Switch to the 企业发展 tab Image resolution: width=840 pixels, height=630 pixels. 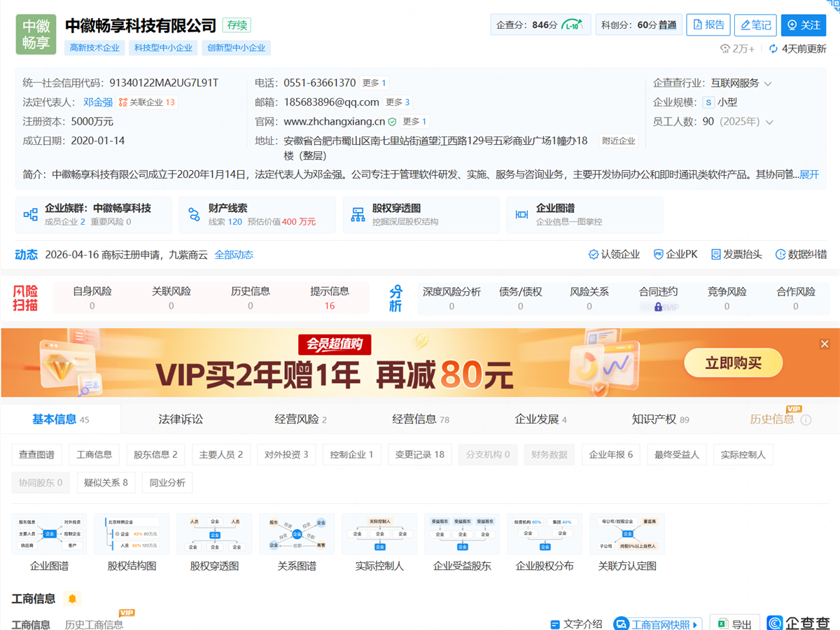pos(540,419)
